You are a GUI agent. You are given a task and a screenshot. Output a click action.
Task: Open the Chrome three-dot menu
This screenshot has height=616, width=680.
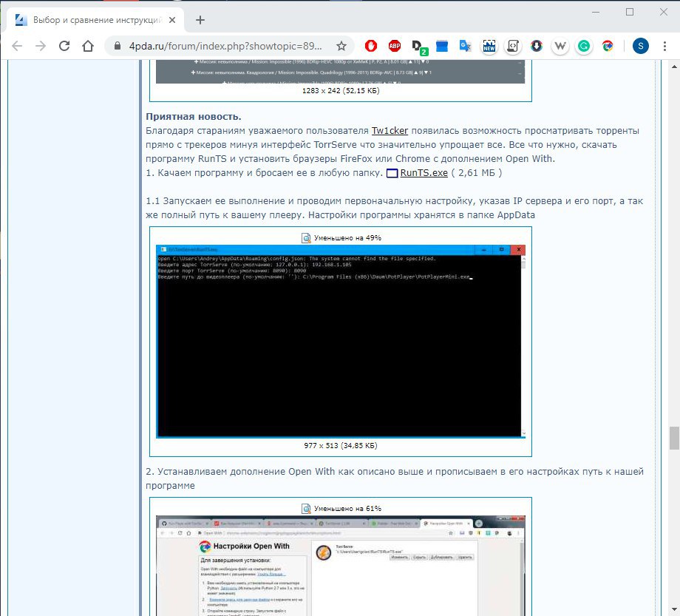(x=664, y=46)
